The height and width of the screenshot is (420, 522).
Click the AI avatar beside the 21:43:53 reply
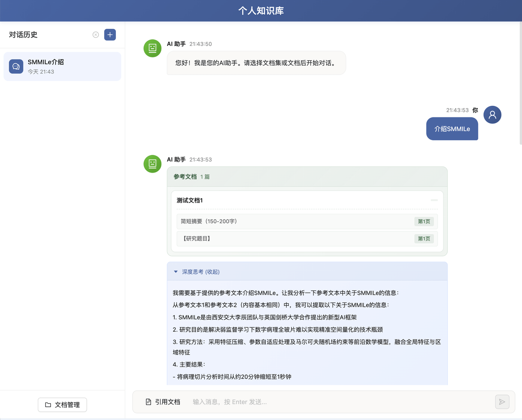pos(152,164)
